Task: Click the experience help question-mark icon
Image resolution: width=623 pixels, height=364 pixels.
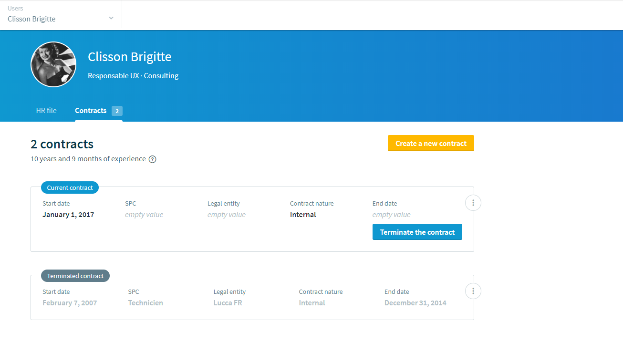Action: coord(153,159)
